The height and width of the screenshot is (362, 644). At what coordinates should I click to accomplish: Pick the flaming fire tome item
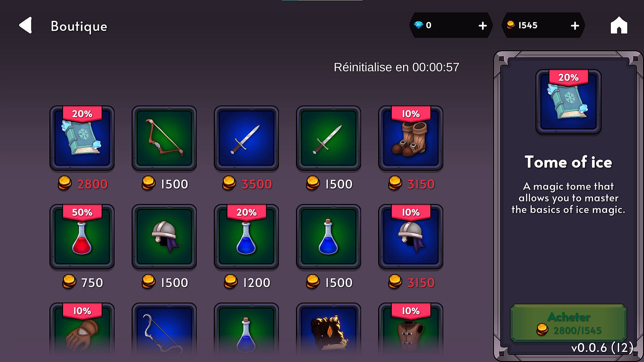[329, 330]
